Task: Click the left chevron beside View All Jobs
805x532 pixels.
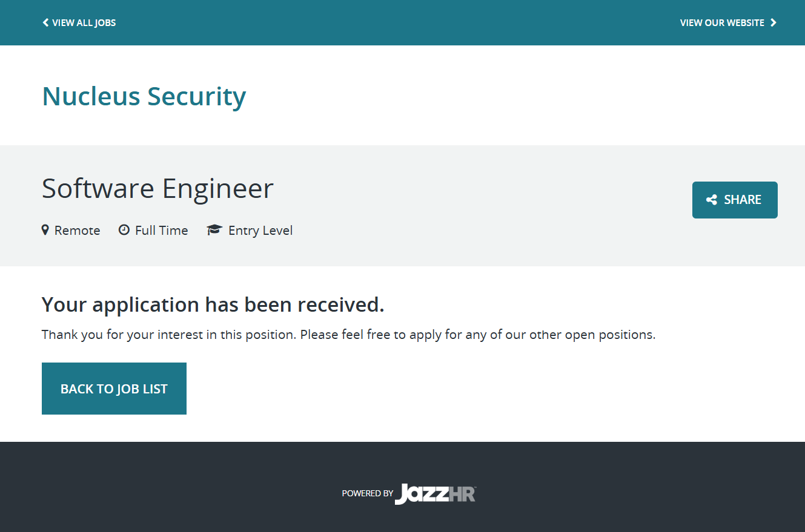Action: coord(45,23)
